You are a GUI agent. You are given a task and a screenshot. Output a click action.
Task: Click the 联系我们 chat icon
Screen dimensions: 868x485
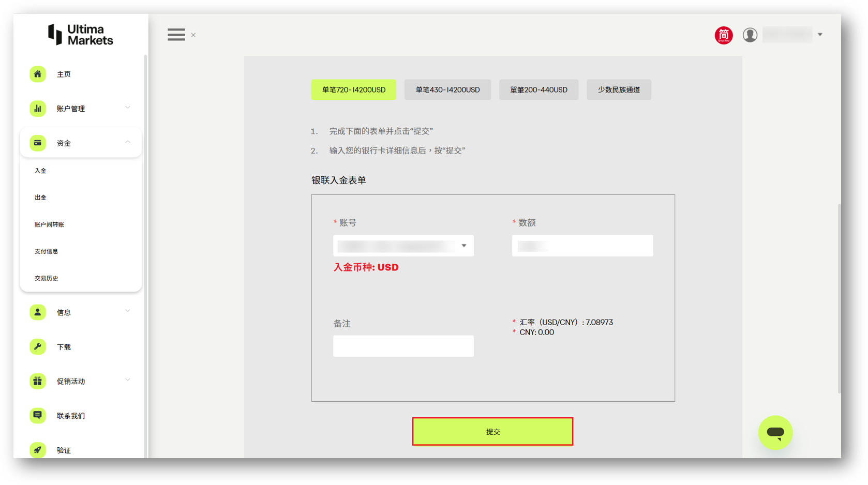tap(38, 415)
